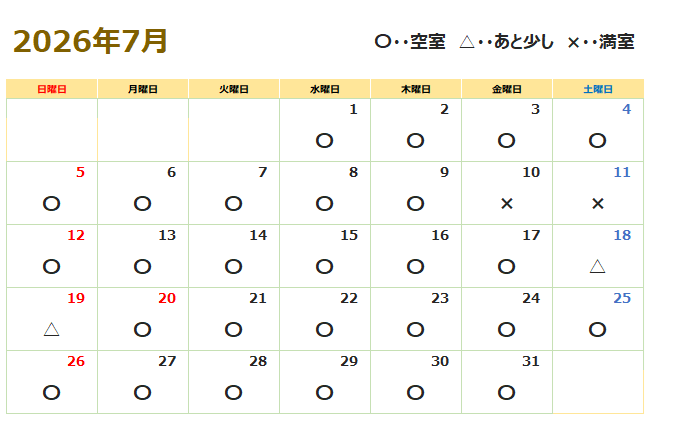693x427 pixels.
Task: Click the date number 25
Action: click(x=621, y=298)
